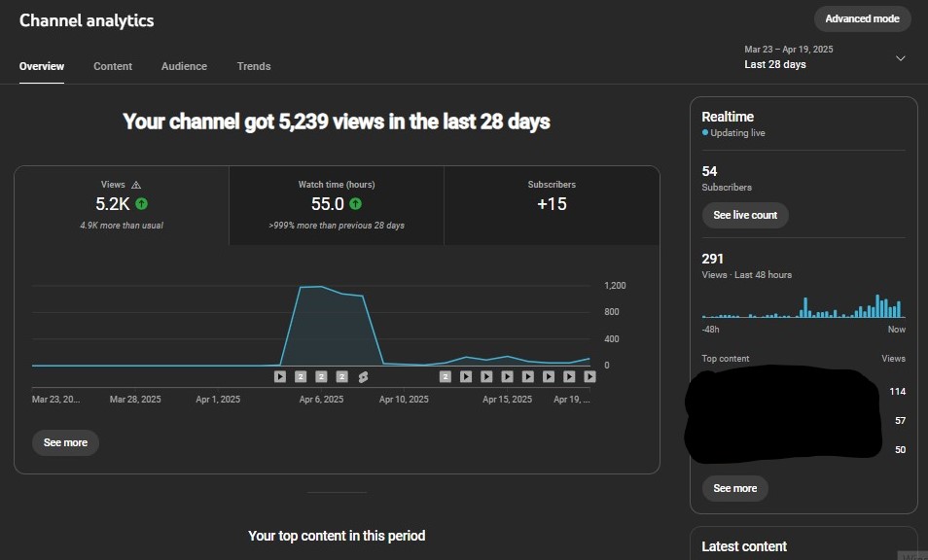The width and height of the screenshot is (928, 560).
Task: Click the Advanced mode button
Action: (x=862, y=18)
